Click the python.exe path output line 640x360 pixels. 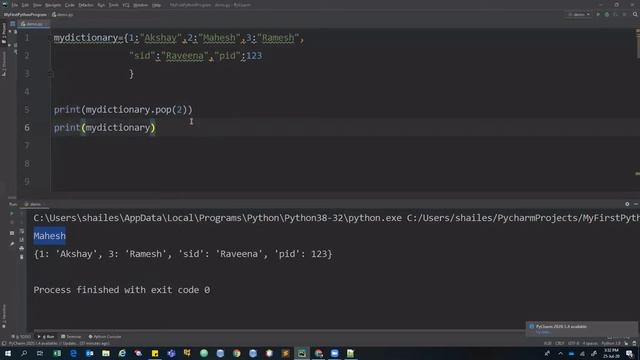336,218
